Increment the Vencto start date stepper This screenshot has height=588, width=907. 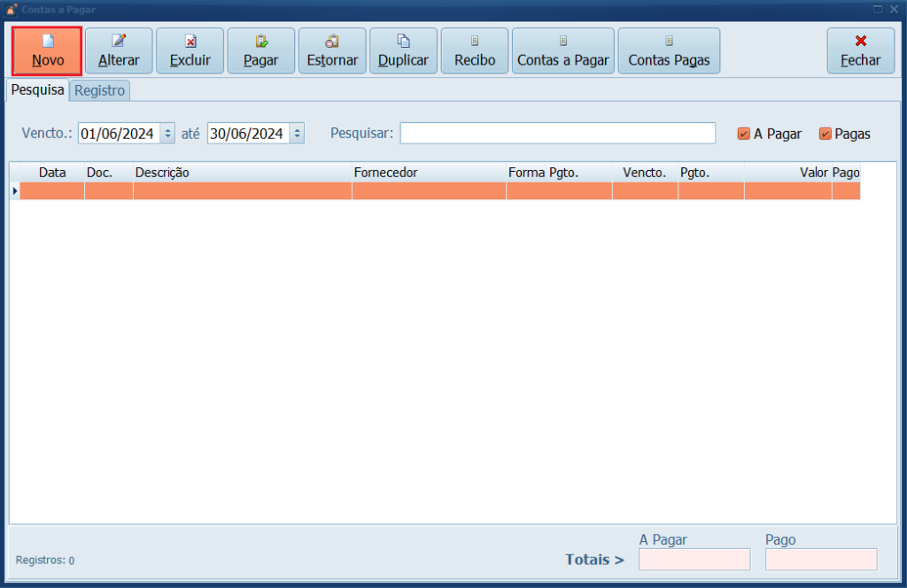pos(167,128)
